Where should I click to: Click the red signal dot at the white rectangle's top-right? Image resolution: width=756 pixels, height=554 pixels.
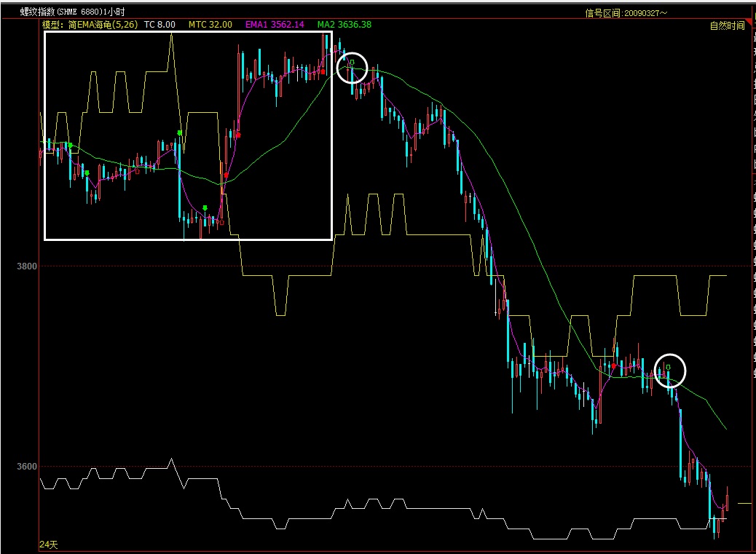[322, 71]
